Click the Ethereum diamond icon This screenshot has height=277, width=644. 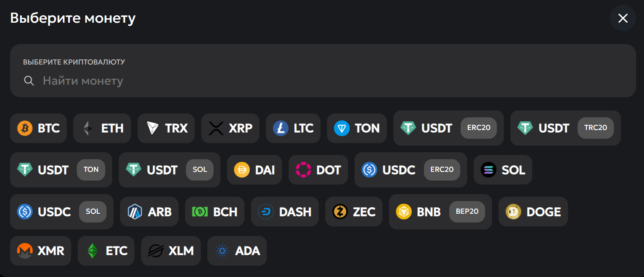89,128
